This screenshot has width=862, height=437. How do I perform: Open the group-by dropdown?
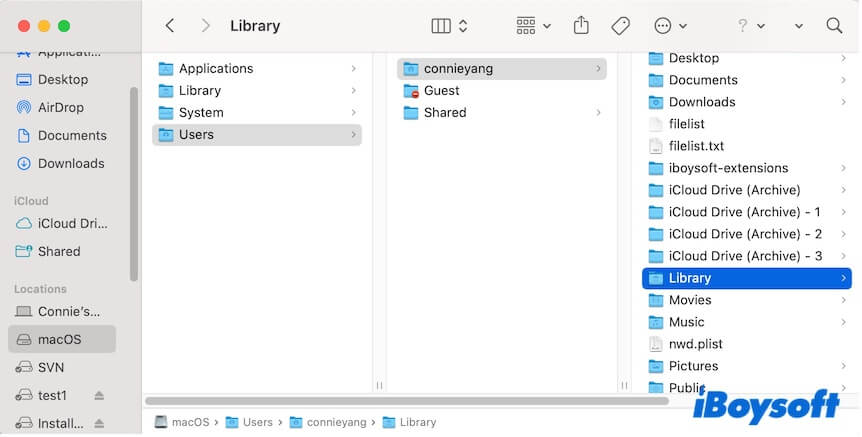pyautogui.click(x=533, y=26)
